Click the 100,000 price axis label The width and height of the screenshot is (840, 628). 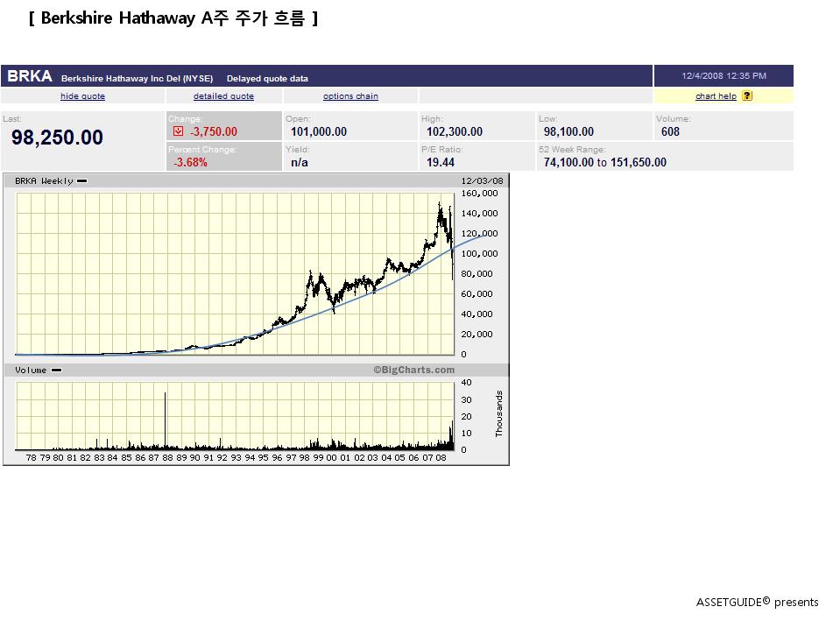(x=479, y=254)
